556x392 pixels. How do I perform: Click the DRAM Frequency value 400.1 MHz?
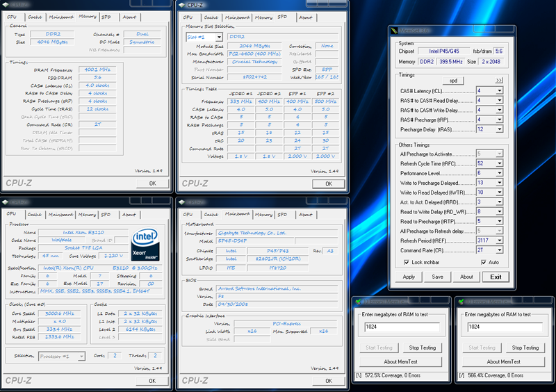[x=97, y=70]
